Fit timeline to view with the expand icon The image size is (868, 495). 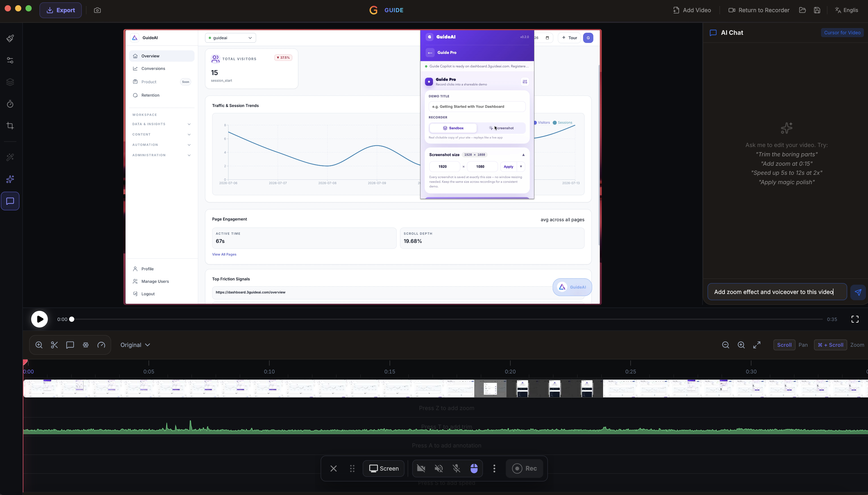757,345
